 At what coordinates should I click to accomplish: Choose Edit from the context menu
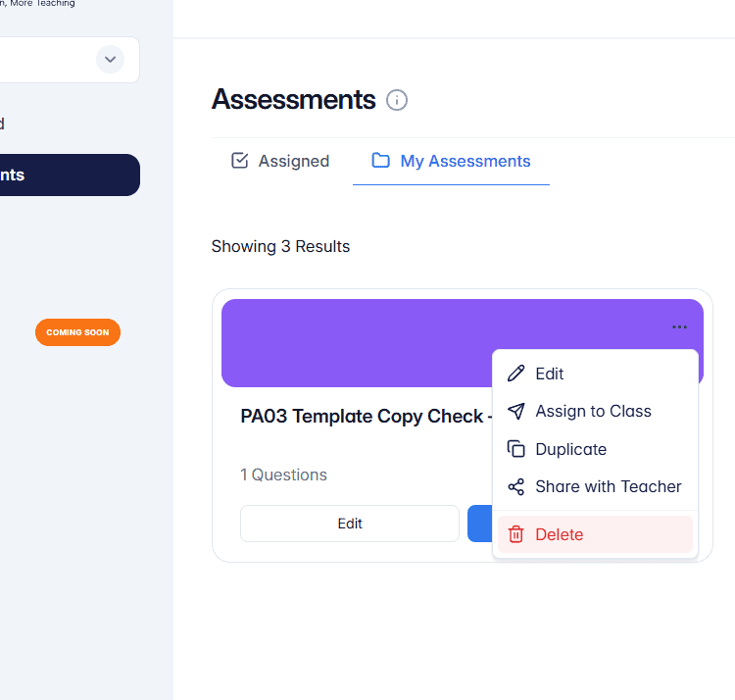point(595,374)
